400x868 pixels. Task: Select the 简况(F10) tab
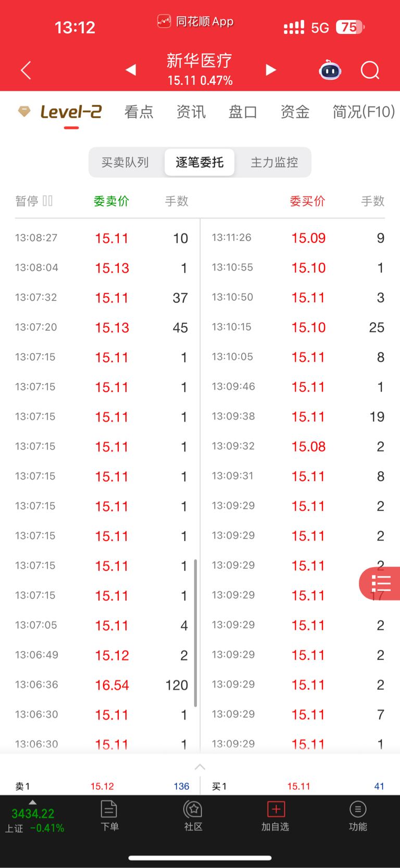(x=364, y=112)
